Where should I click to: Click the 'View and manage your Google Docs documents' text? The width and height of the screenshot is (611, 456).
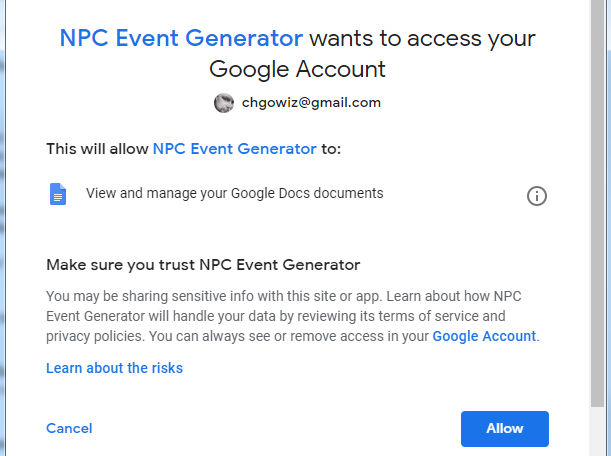click(235, 193)
